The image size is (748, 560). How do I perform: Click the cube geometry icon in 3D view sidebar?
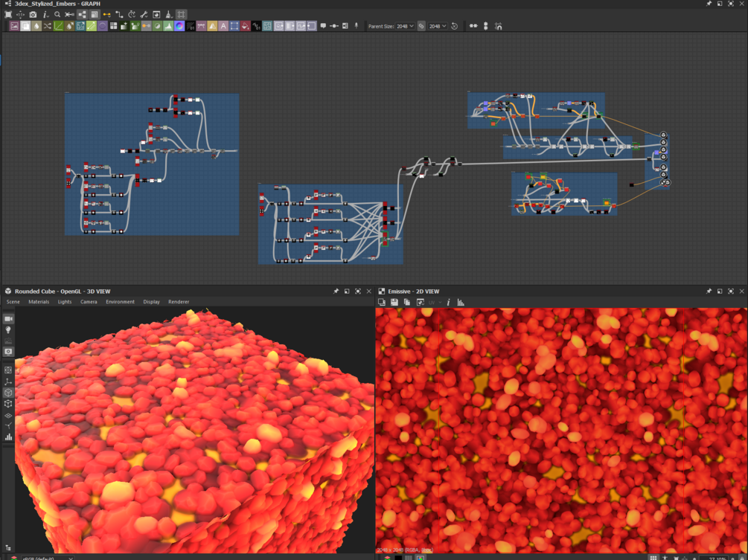pos(9,392)
